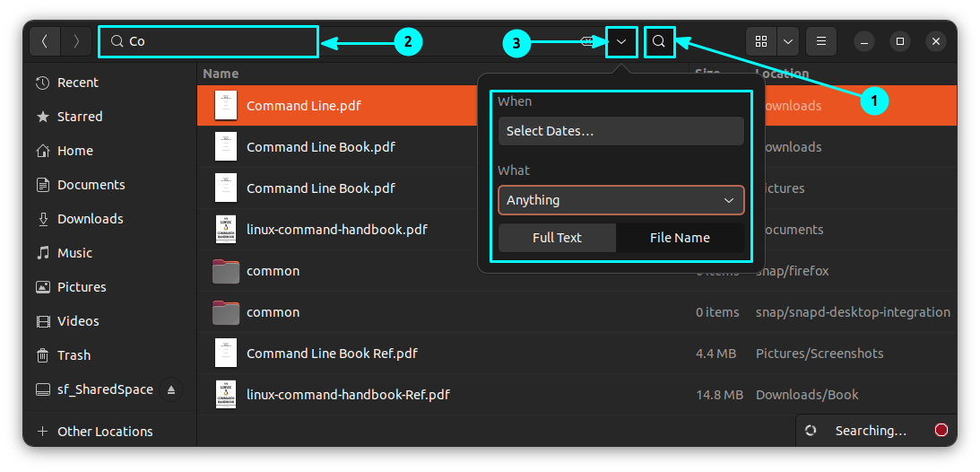The width and height of the screenshot is (980, 472).
Task: Open Other Locations
Action: 104,432
